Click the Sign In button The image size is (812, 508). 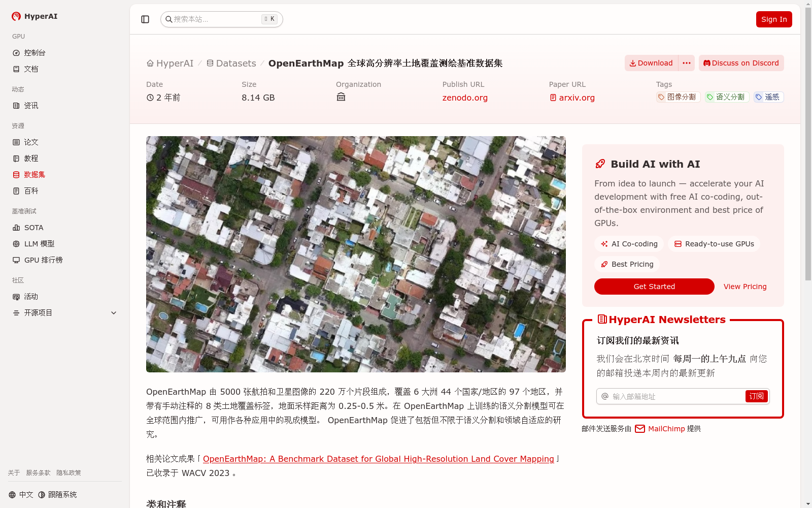[774, 19]
